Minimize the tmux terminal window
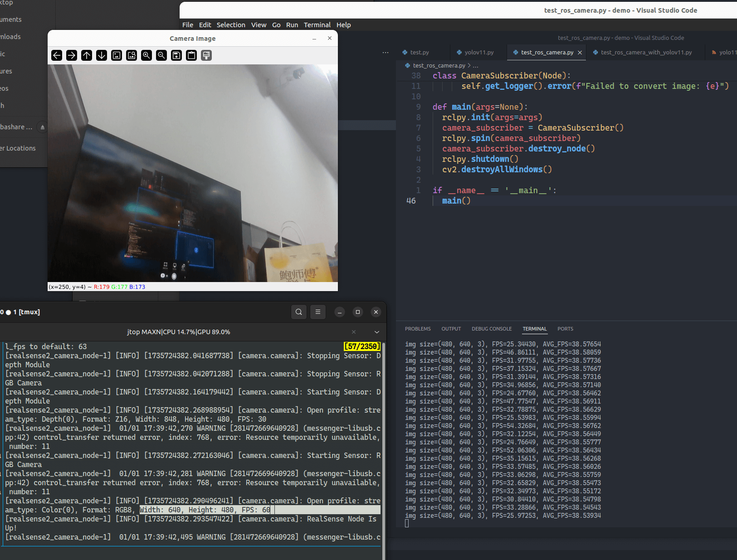Viewport: 737px width, 560px height. tap(340, 312)
